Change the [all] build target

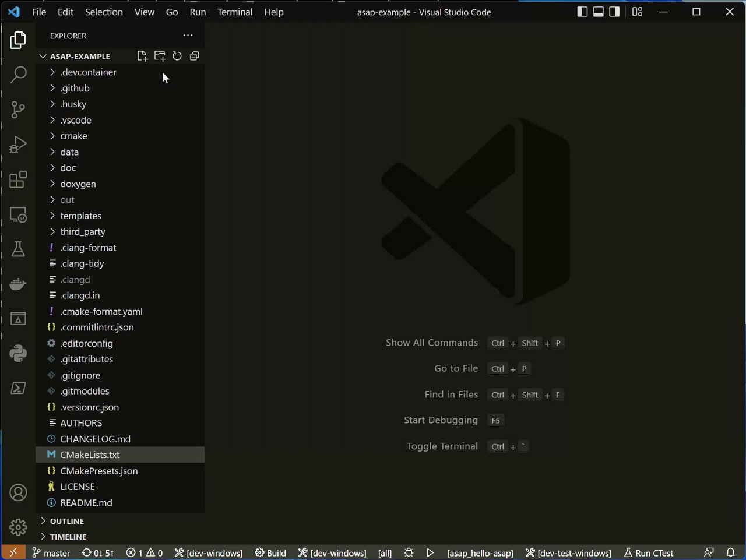coord(385,552)
